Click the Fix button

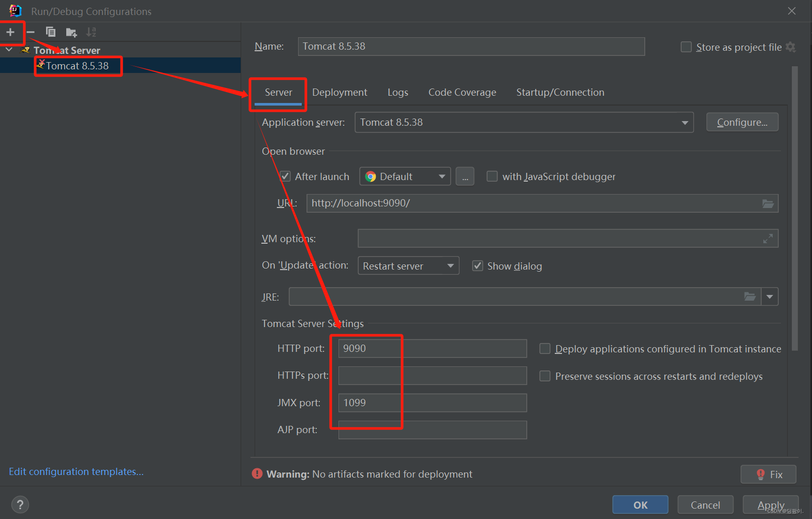769,474
